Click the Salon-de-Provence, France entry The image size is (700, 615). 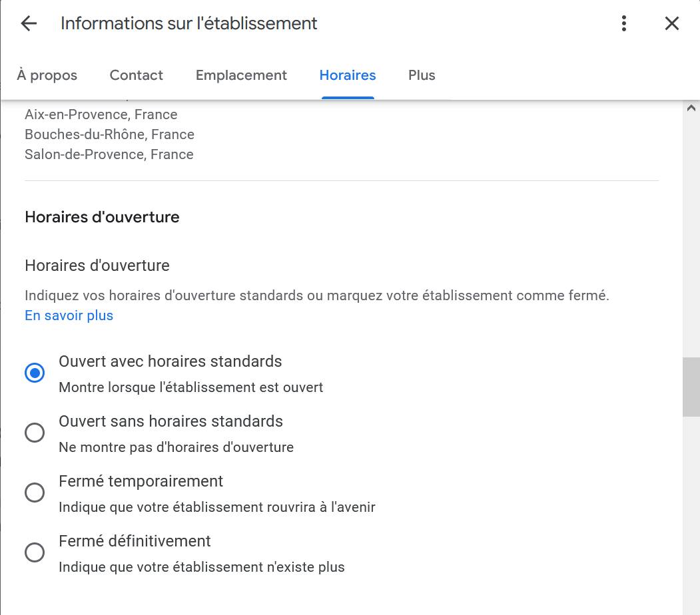[109, 154]
